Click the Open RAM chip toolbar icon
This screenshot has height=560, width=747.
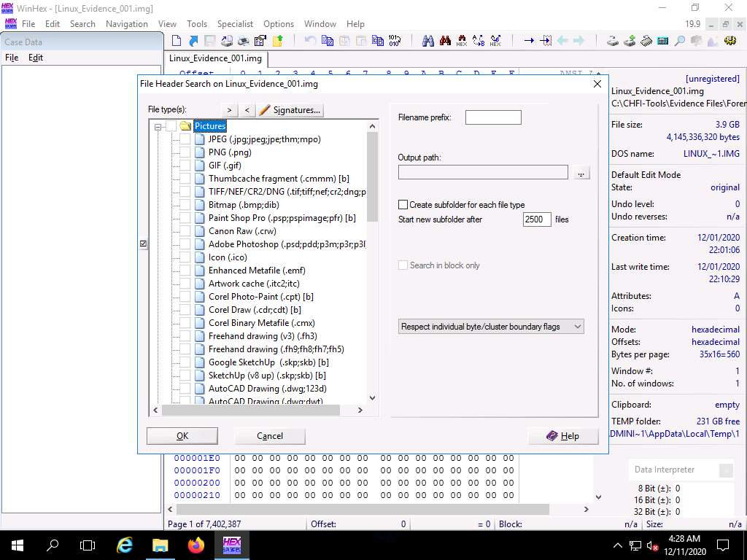tap(646, 41)
